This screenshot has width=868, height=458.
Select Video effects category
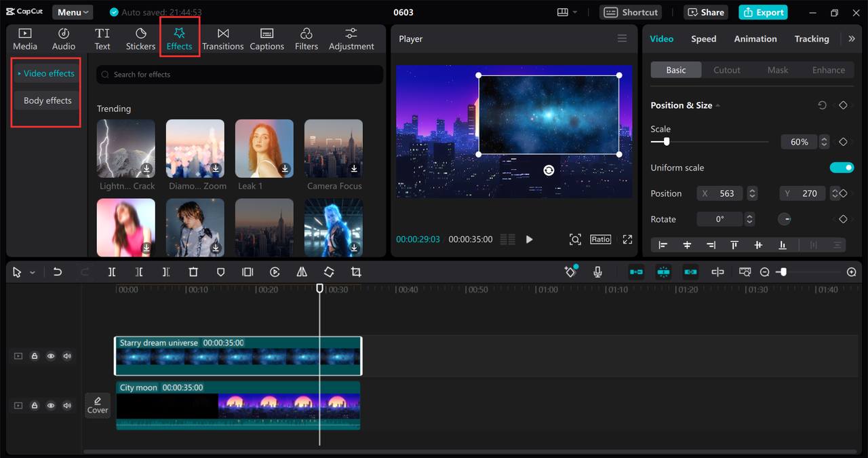(47, 73)
